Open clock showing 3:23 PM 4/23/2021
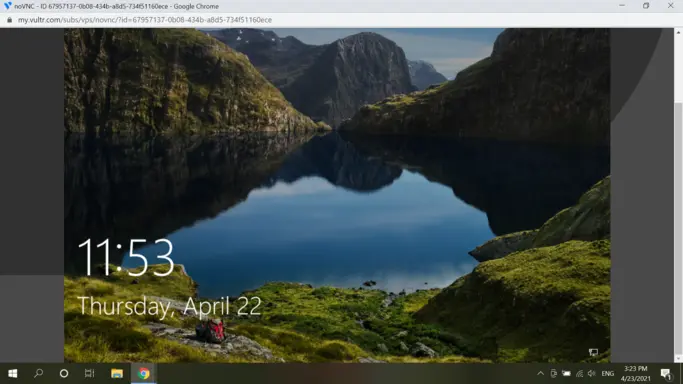The image size is (683, 384). 636,374
